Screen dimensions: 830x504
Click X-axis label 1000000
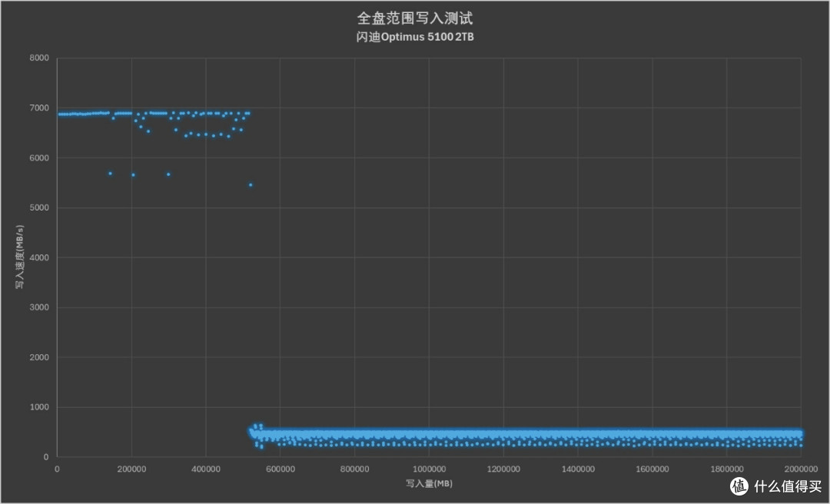429,469
